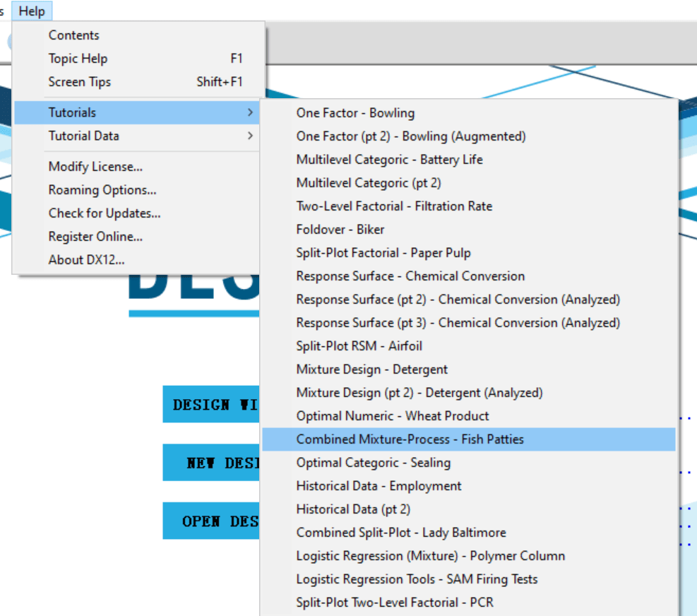Open Optimal Numeric - Wheat Product tutorial
The image size is (697, 616).
pyautogui.click(x=469, y=416)
